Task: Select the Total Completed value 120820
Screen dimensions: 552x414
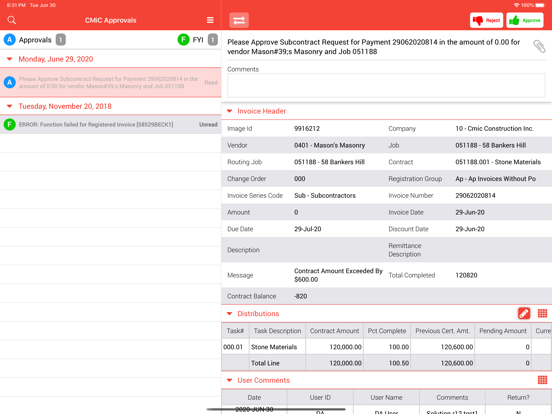Action: [x=466, y=275]
